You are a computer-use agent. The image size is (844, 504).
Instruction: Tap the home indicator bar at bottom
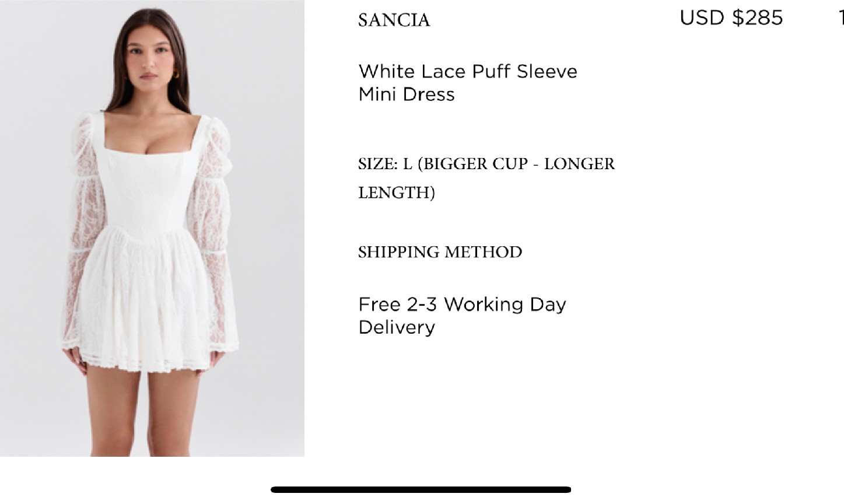421,489
